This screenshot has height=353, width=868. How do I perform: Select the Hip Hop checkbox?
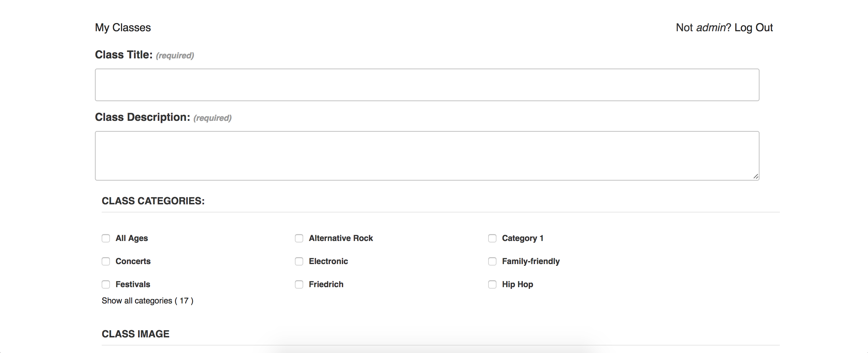pos(492,284)
